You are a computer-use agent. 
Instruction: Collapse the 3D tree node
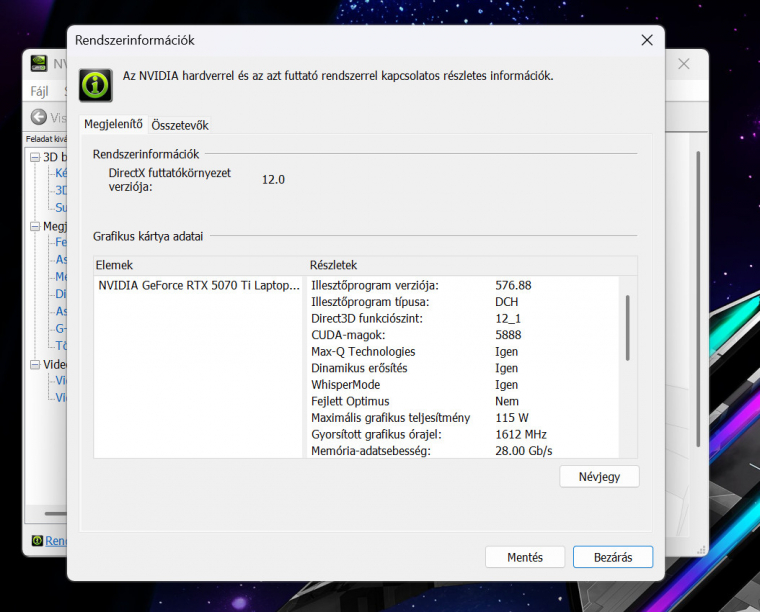click(x=35, y=157)
